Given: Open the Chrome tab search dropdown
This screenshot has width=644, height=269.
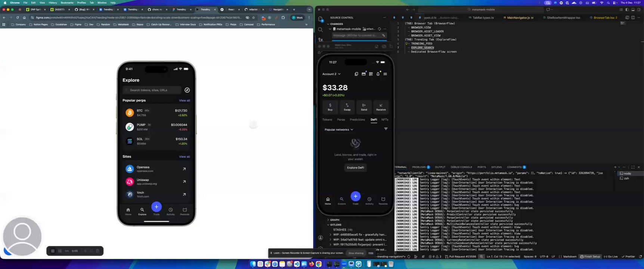Looking at the screenshot, I should click(x=309, y=9).
